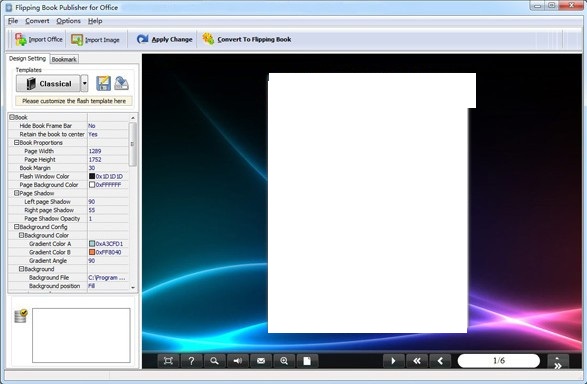Select the Hide Book Frame Bar value No
587x384 pixels.
[108, 126]
